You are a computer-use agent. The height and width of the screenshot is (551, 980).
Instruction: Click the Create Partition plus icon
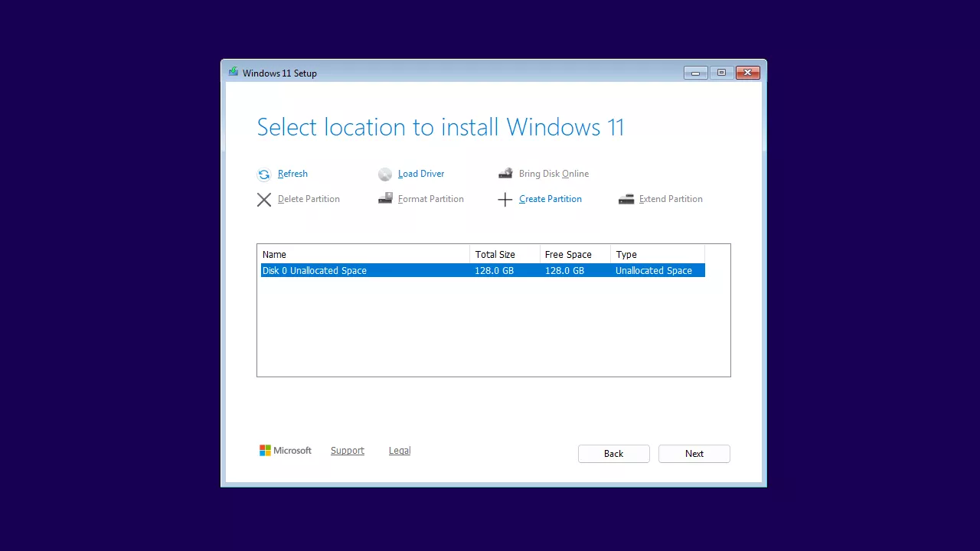pos(505,199)
